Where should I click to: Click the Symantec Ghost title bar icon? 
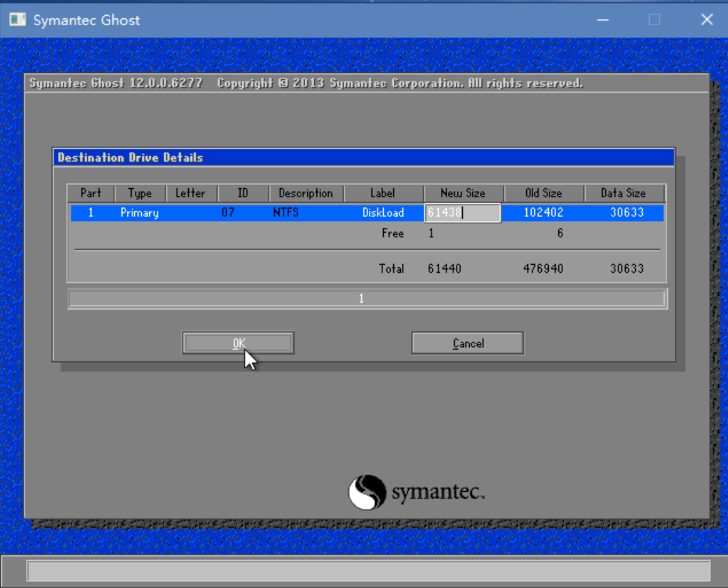(x=18, y=20)
